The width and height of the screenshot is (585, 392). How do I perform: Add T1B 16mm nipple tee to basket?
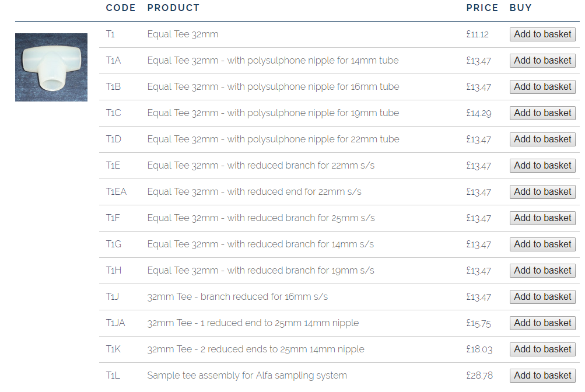click(x=542, y=87)
